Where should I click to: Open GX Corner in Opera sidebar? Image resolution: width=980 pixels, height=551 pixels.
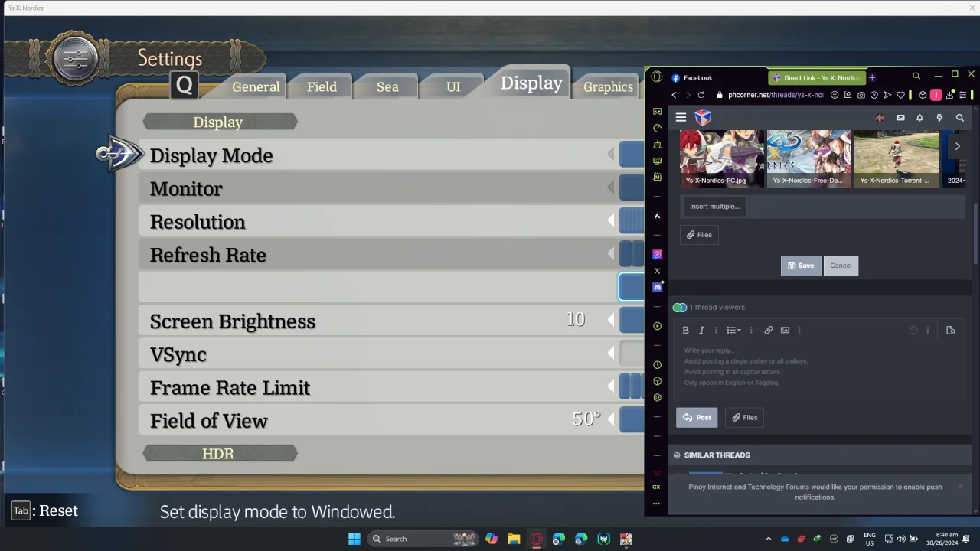[x=657, y=112]
